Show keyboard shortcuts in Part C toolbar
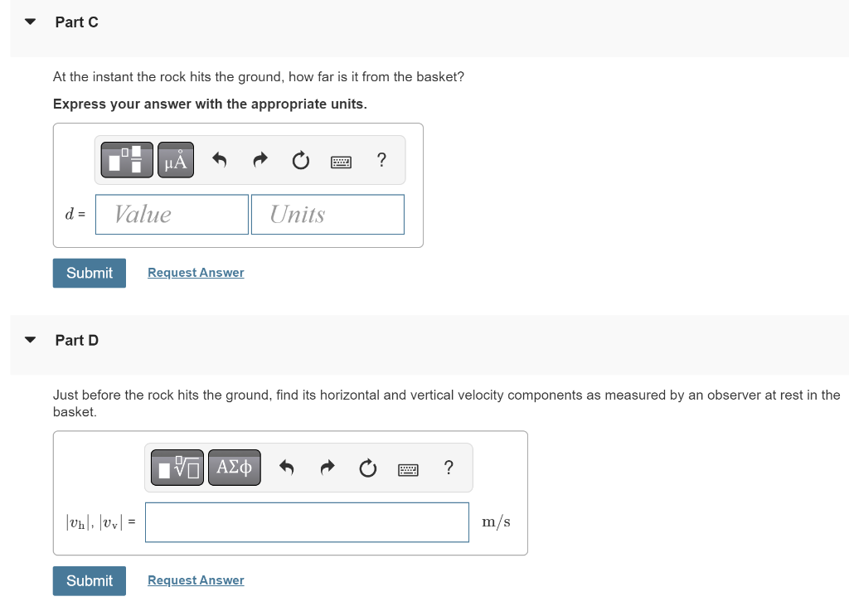This screenshot has height=616, width=849. click(341, 162)
